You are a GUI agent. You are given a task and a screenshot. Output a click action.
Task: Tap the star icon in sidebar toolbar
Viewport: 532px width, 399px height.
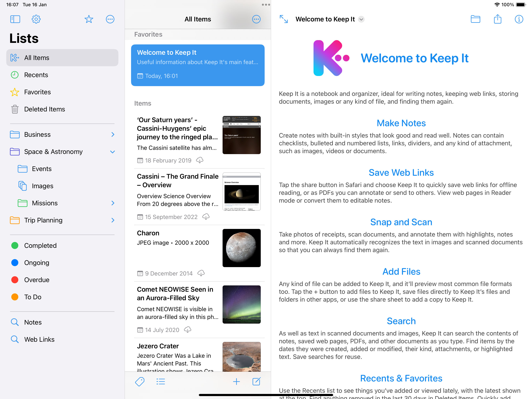point(89,19)
